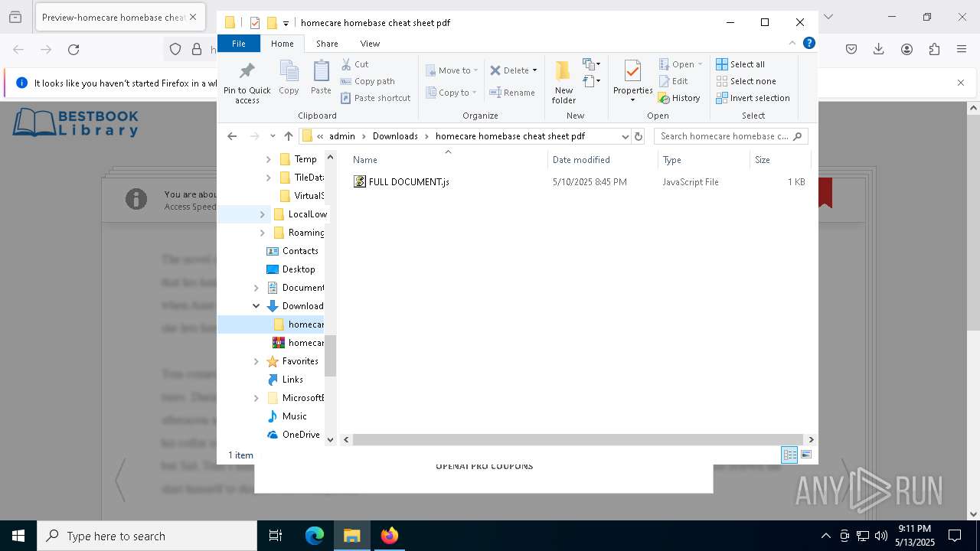Go up one folder level
980x551 pixels.
(288, 136)
